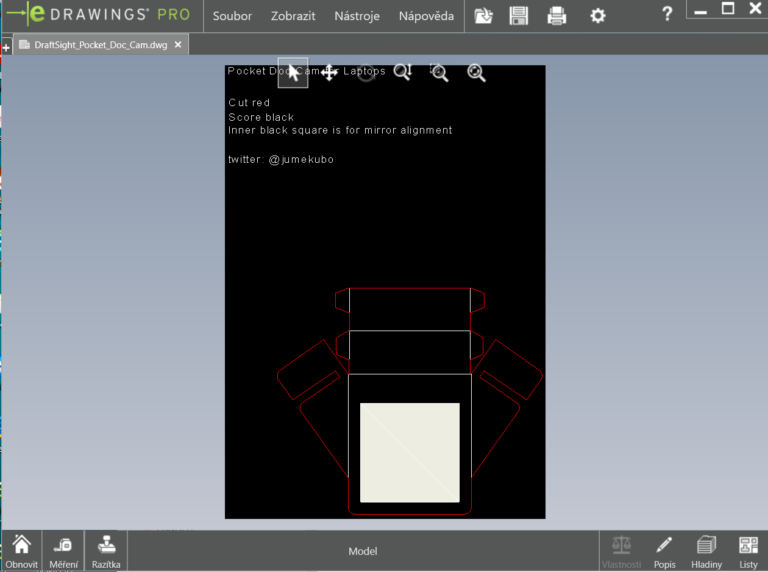Open the Soubor menu
The image size is (768, 572).
tap(232, 16)
